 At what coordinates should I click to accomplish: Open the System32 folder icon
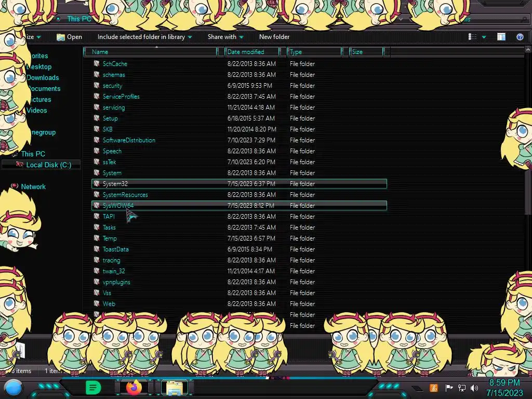point(97,183)
